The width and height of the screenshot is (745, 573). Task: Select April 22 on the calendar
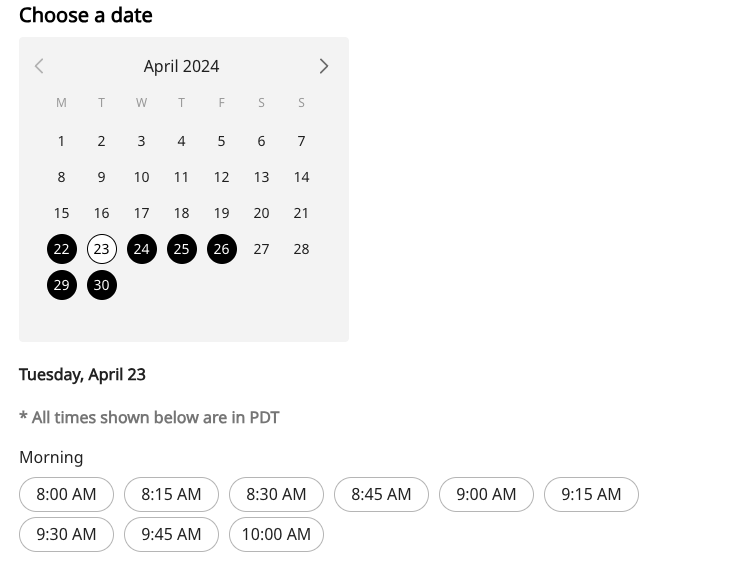click(62, 249)
